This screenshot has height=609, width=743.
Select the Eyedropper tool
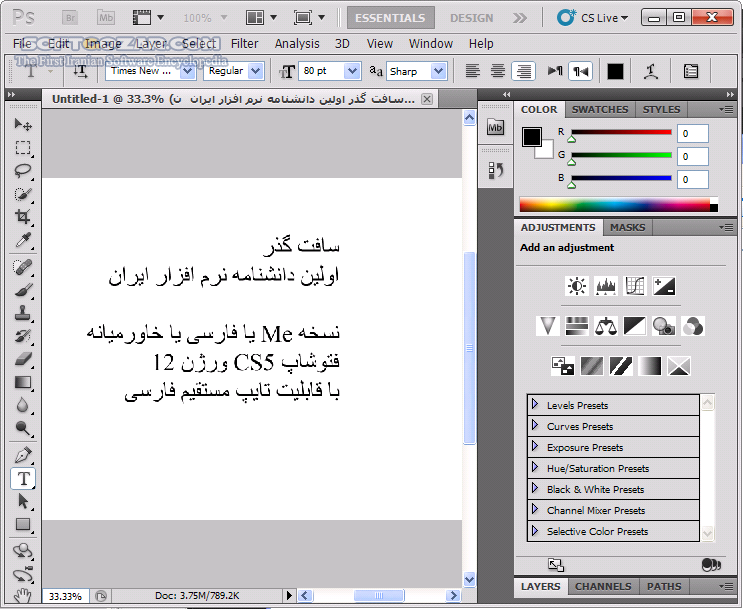point(23,240)
